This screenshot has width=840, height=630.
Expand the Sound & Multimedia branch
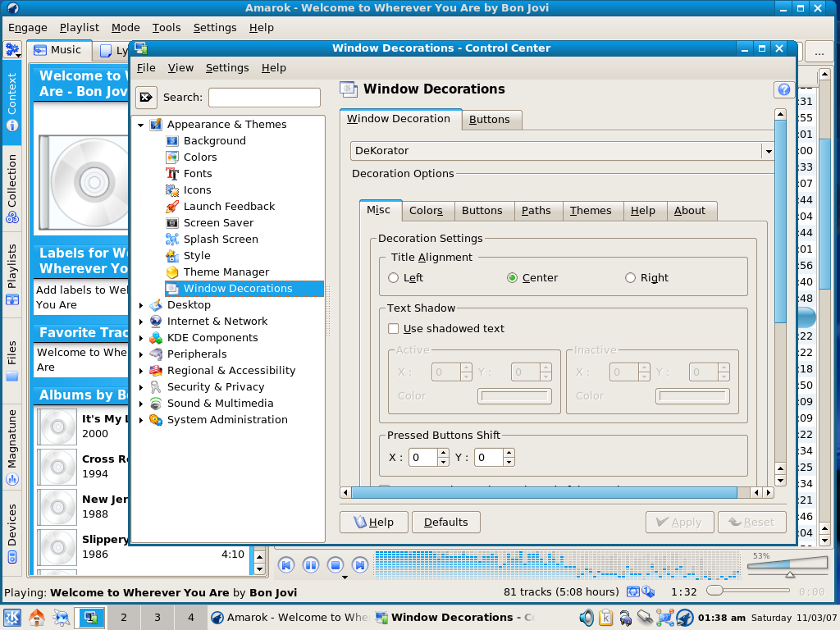(x=141, y=404)
